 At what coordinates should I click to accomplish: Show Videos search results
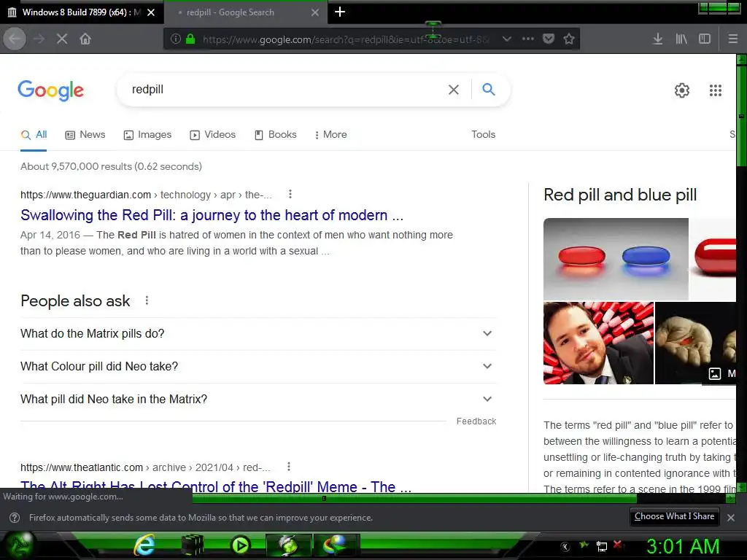pos(213,135)
